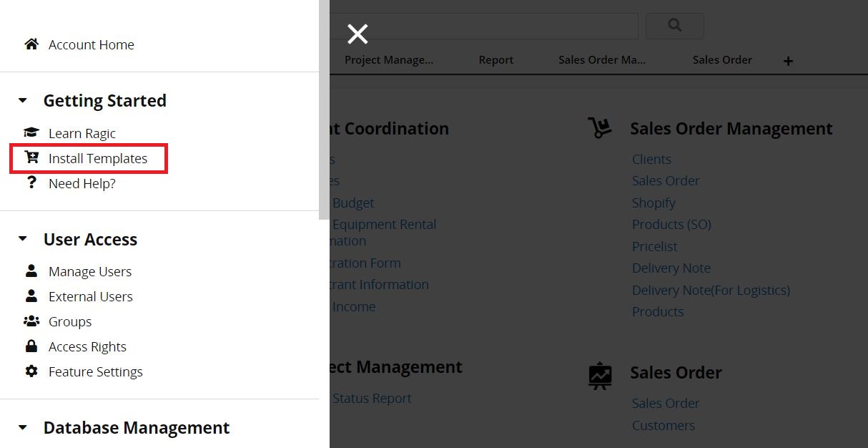The height and width of the screenshot is (448, 868).
Task: Click the presentation chart icon beside Sales Order heading
Action: (600, 375)
